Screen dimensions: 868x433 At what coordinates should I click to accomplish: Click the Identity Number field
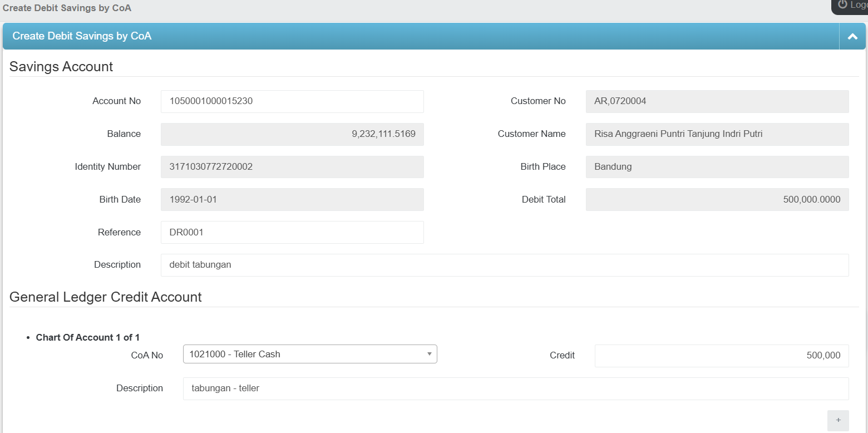pyautogui.click(x=292, y=167)
